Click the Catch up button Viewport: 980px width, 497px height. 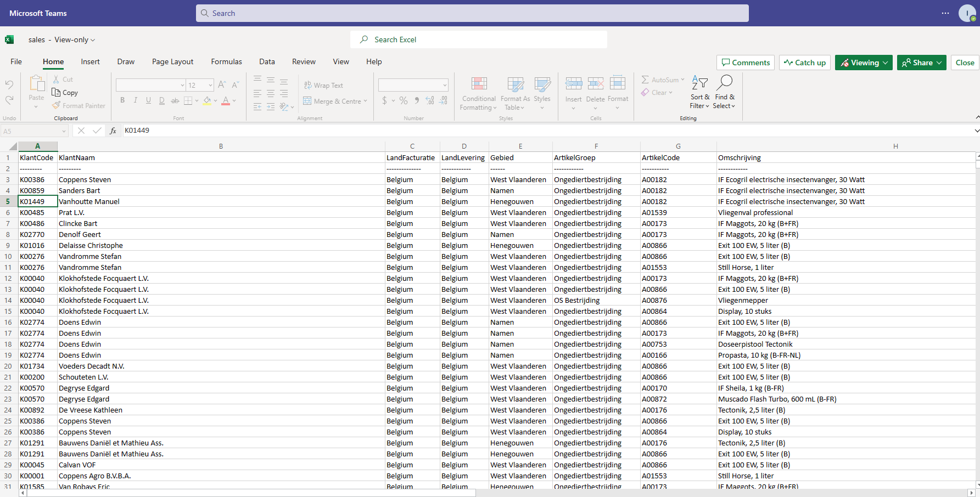pos(804,63)
